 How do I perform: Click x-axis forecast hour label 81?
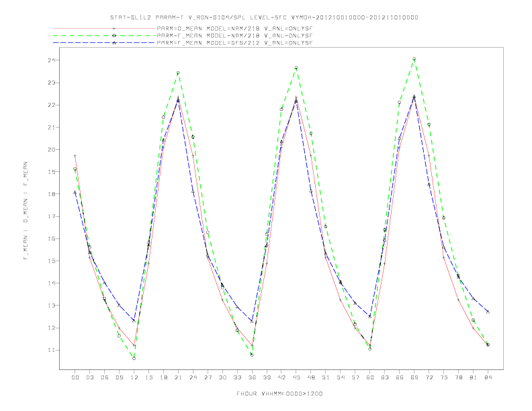[x=474, y=377]
